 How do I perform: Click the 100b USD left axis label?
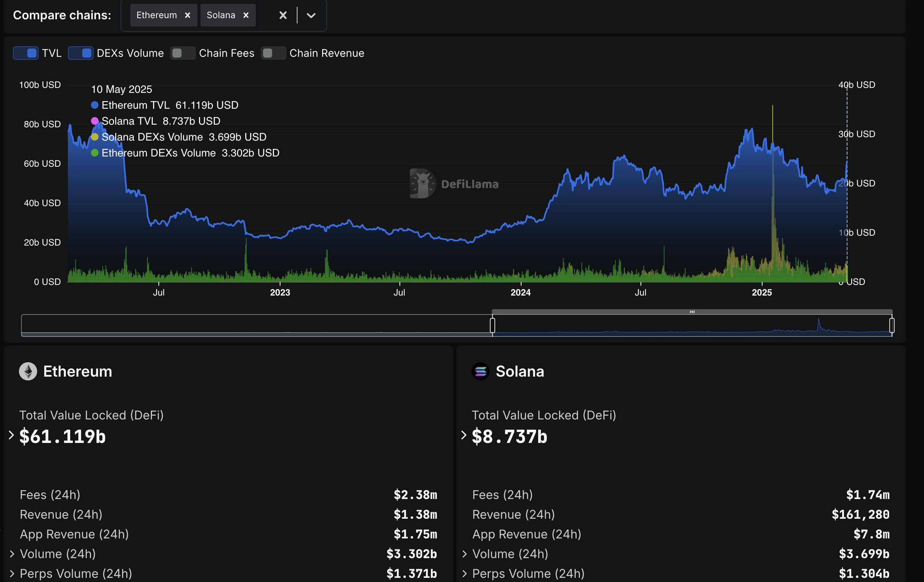(x=40, y=85)
